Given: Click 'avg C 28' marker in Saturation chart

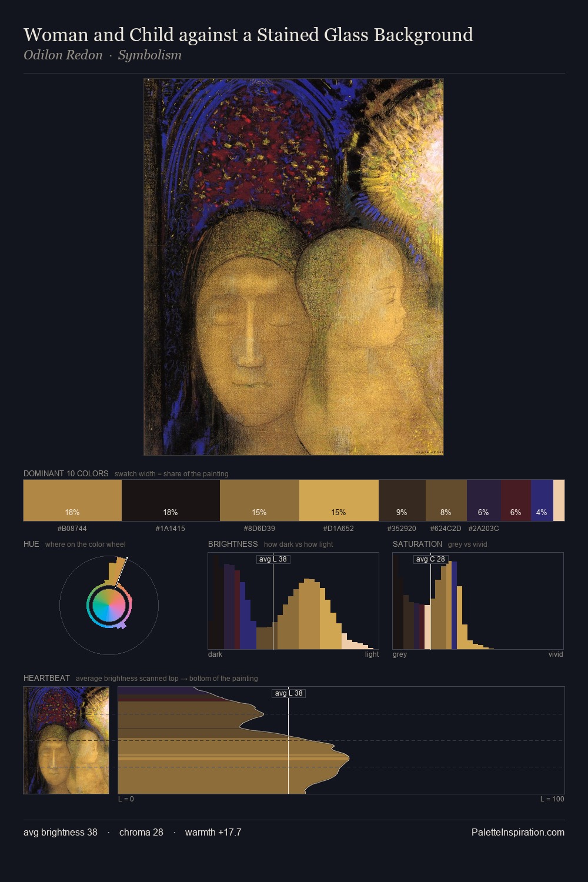Looking at the screenshot, I should pyautogui.click(x=430, y=559).
